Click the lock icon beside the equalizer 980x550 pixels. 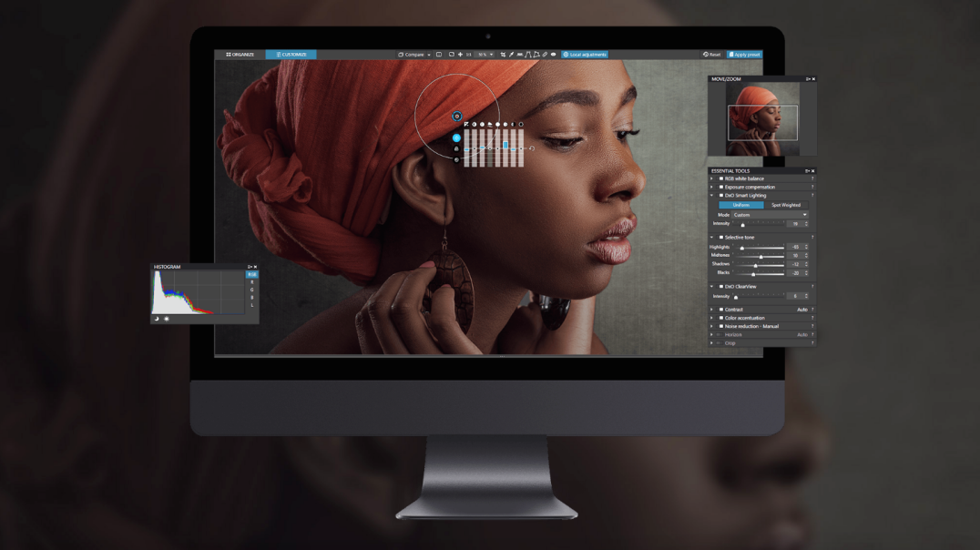pyautogui.click(x=456, y=148)
